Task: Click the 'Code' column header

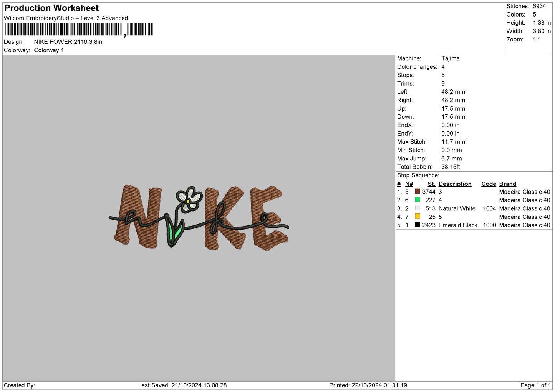Action: (489, 184)
